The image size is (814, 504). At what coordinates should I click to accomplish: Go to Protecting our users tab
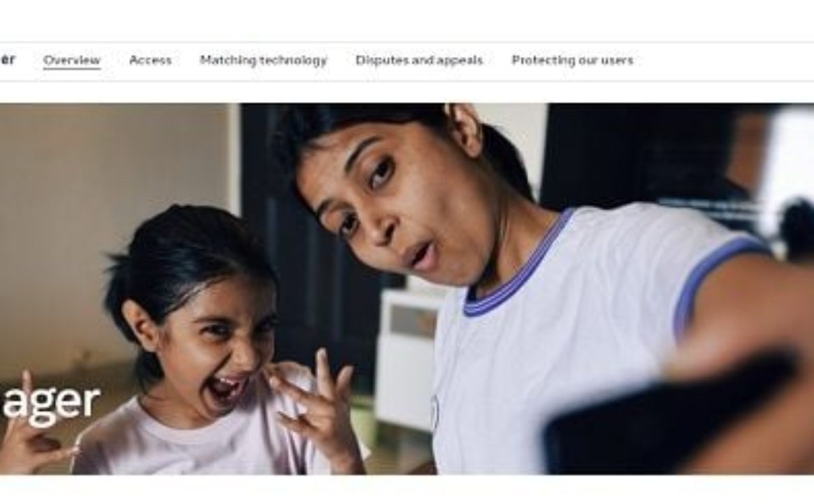point(572,60)
